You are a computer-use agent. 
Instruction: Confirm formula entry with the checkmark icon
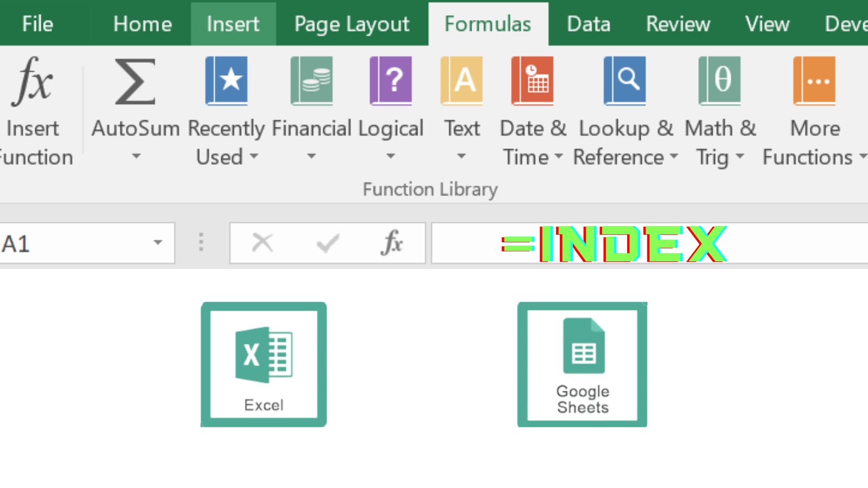[x=328, y=243]
